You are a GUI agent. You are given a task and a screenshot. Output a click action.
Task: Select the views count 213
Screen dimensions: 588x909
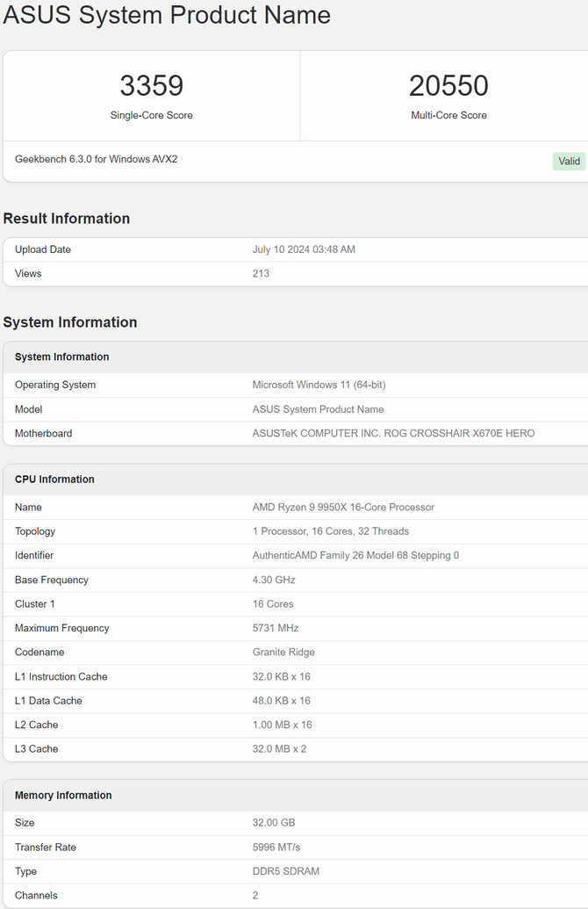pyautogui.click(x=261, y=274)
